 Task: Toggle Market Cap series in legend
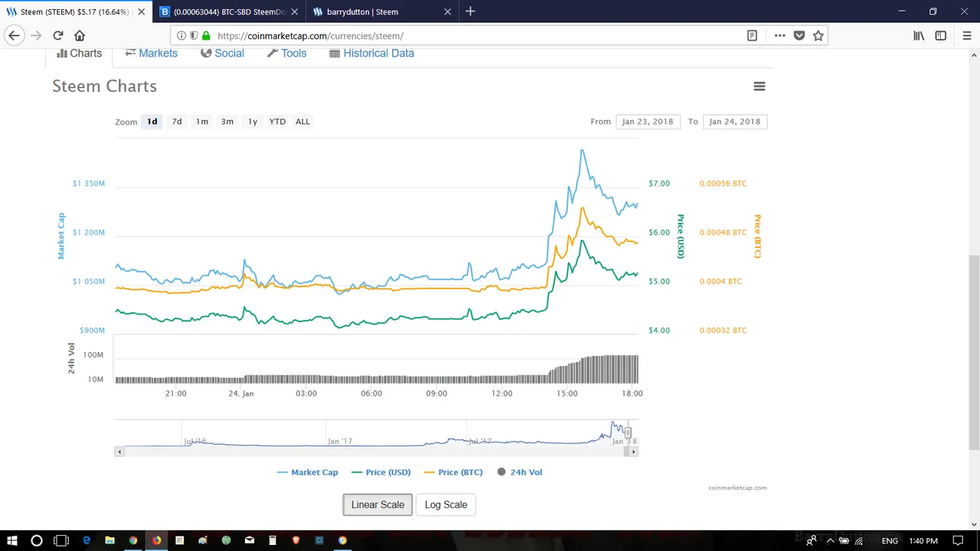point(307,472)
